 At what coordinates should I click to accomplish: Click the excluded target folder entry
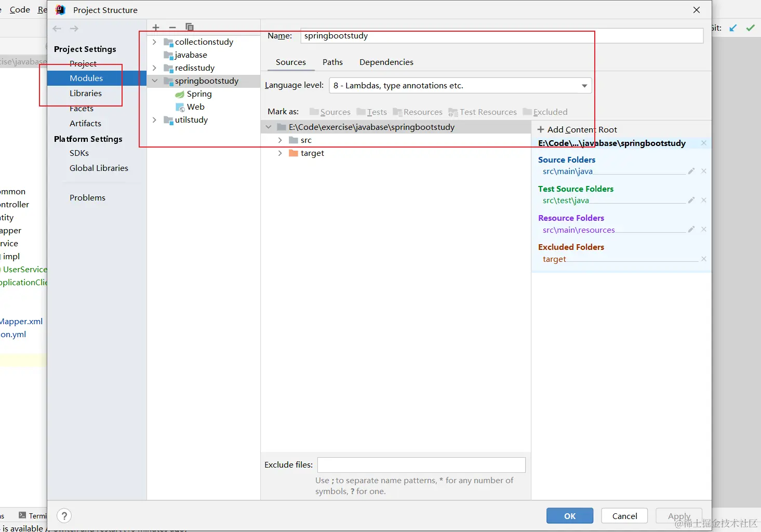pos(554,259)
